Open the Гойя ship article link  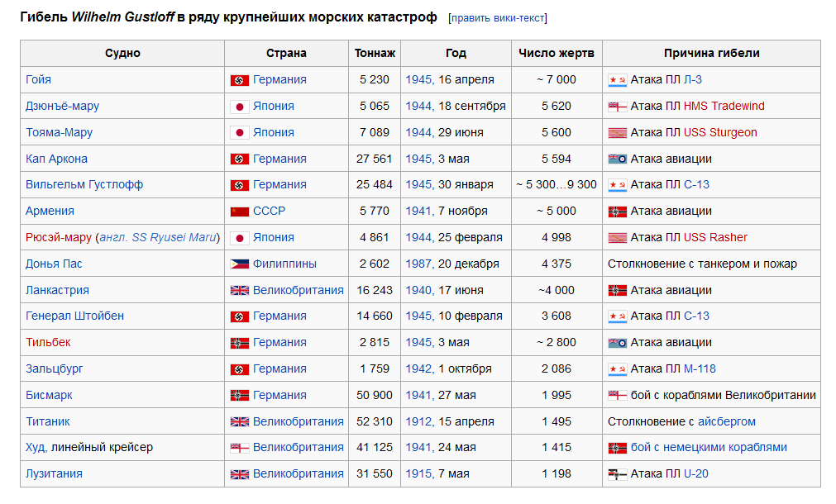(x=38, y=80)
